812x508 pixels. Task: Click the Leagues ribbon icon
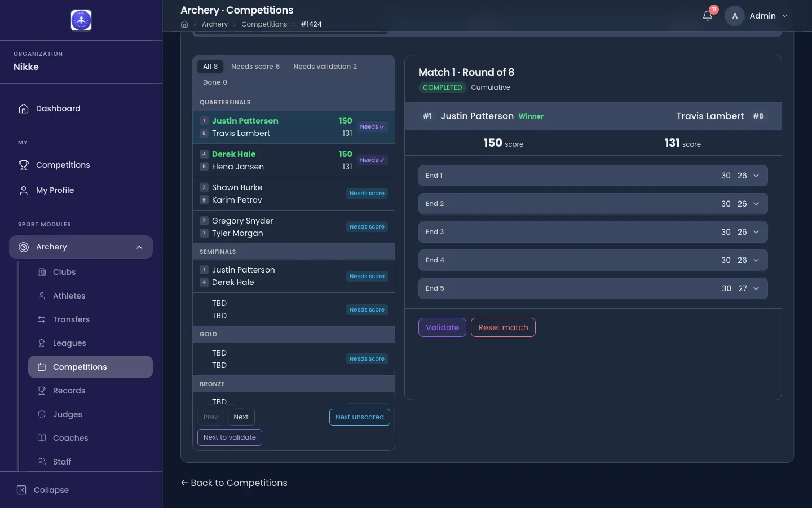pos(42,343)
